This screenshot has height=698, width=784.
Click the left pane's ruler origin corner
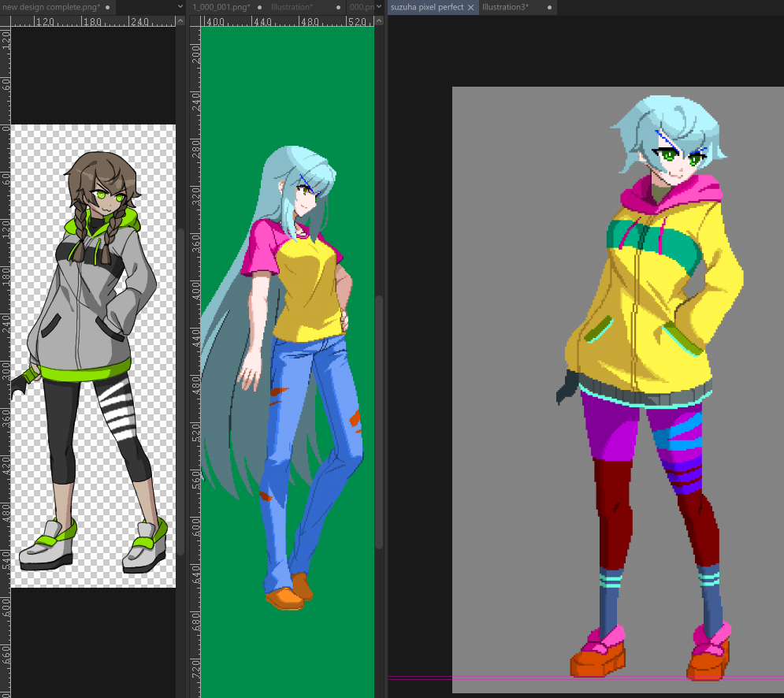pos(5,21)
